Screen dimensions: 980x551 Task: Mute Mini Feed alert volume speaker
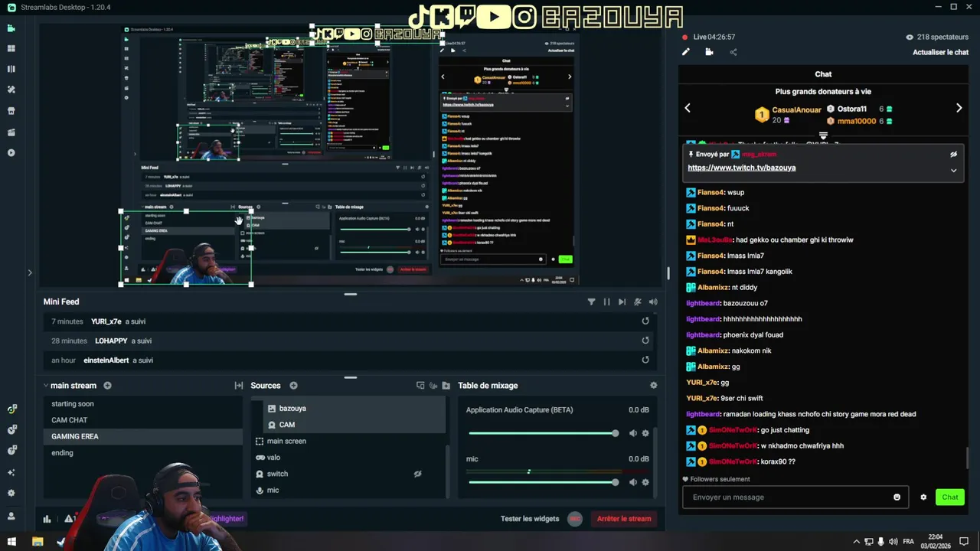click(x=653, y=302)
